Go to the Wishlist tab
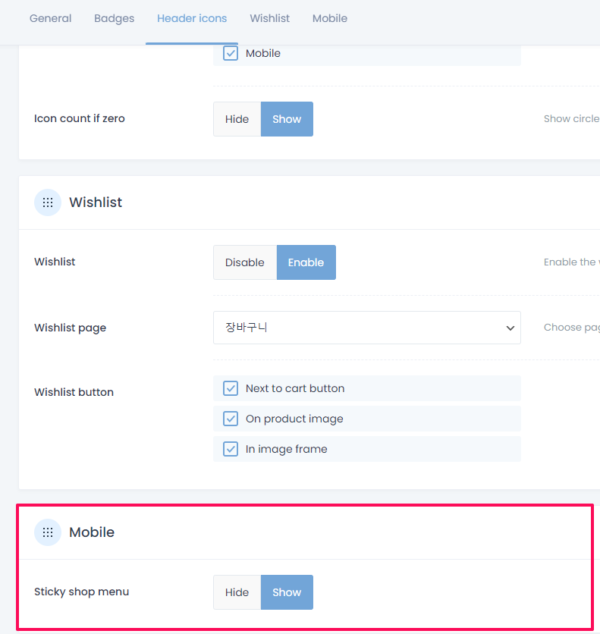 270,18
